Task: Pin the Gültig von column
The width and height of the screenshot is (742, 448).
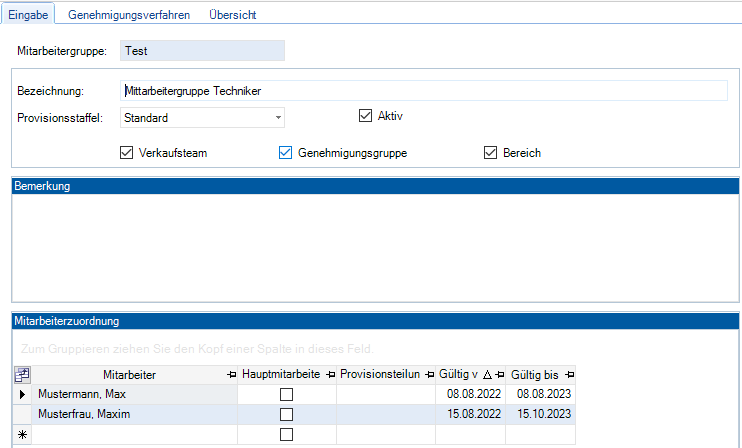Action: (x=499, y=375)
